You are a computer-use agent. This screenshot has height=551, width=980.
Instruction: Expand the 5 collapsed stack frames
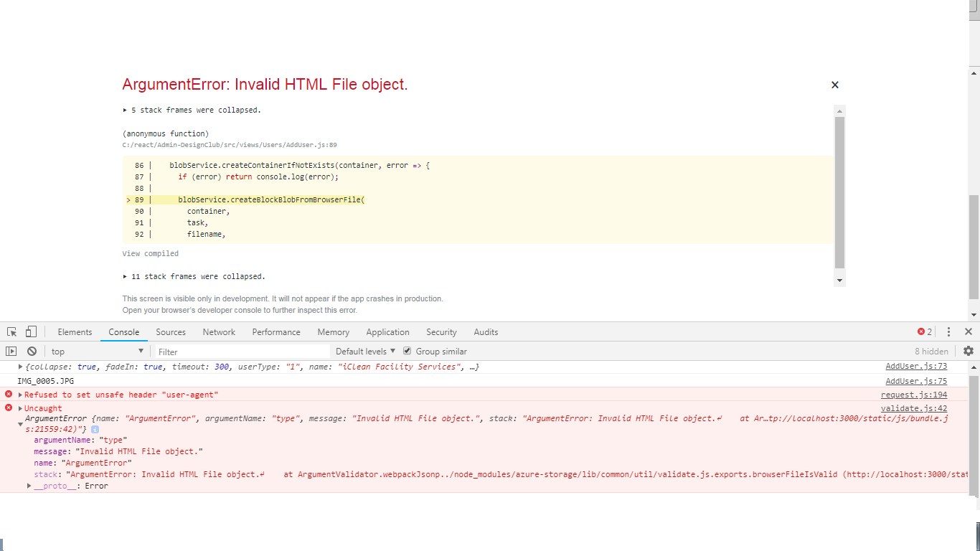[192, 110]
